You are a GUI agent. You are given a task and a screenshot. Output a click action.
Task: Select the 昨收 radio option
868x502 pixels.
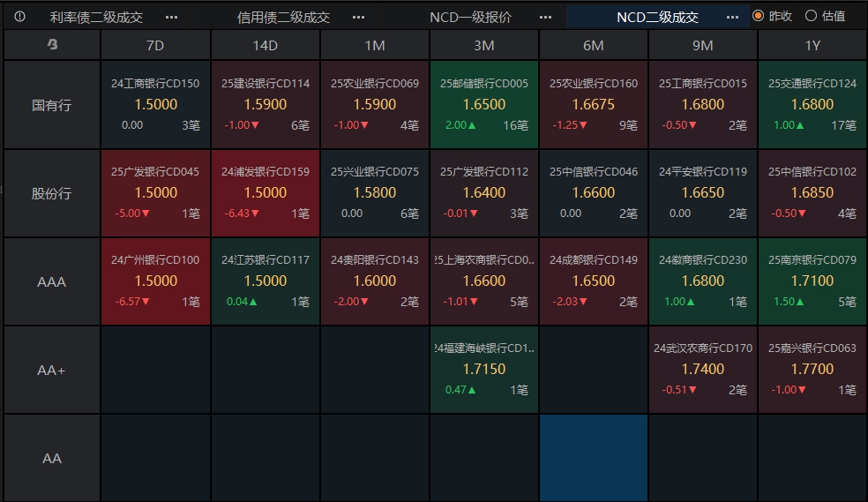tap(773, 16)
